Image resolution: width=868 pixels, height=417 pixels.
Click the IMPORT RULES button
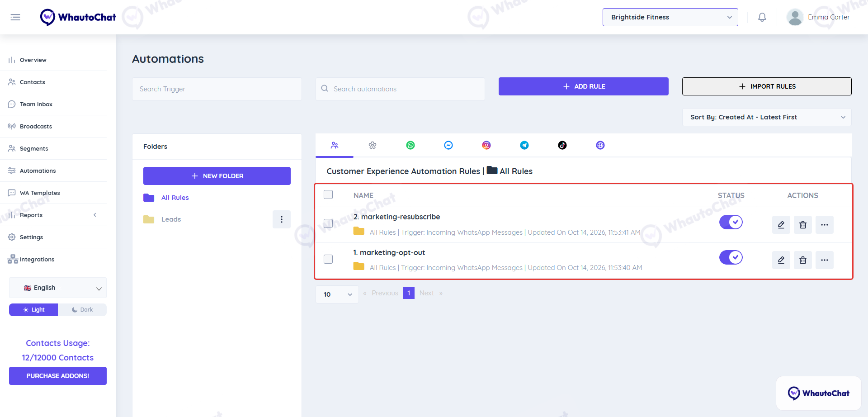click(x=767, y=86)
